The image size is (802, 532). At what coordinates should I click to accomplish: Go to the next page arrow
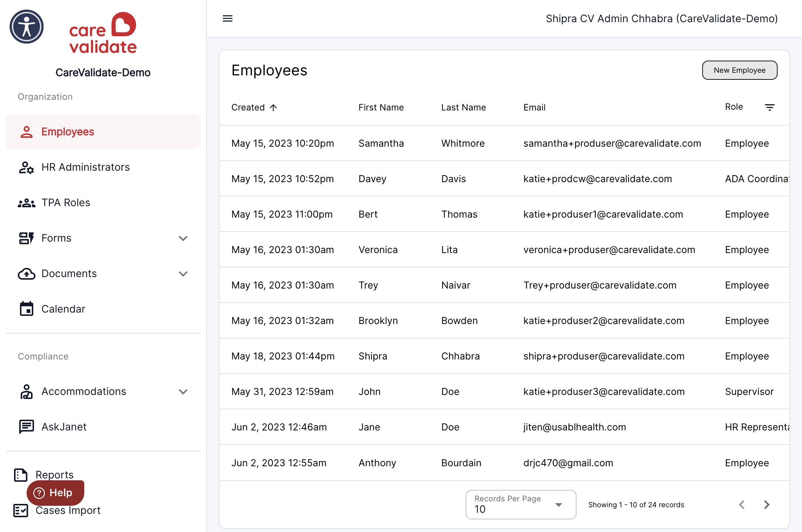767,505
